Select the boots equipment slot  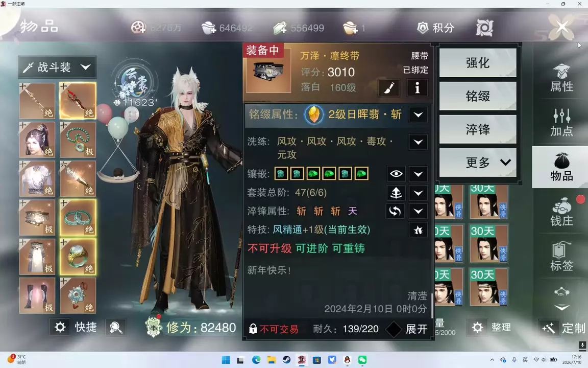click(37, 296)
